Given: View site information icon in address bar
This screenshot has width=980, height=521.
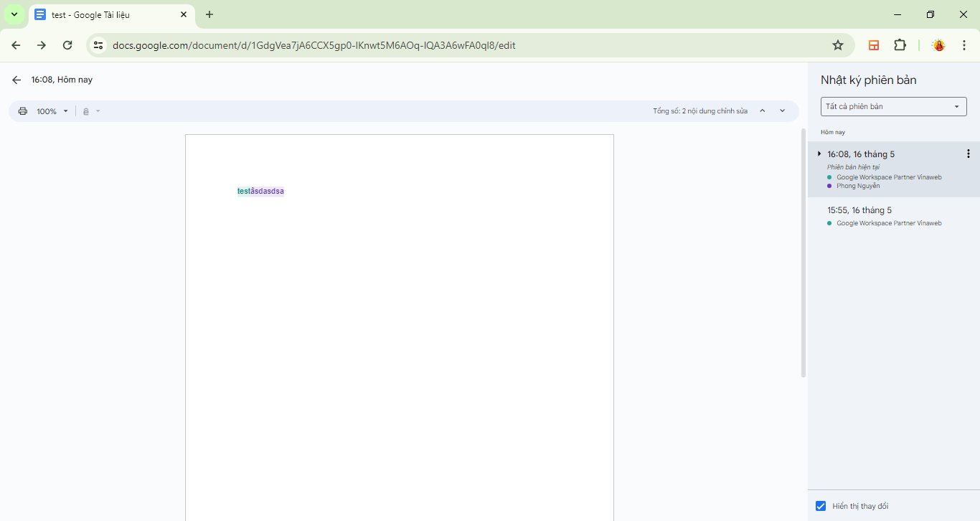Looking at the screenshot, I should coord(99,45).
